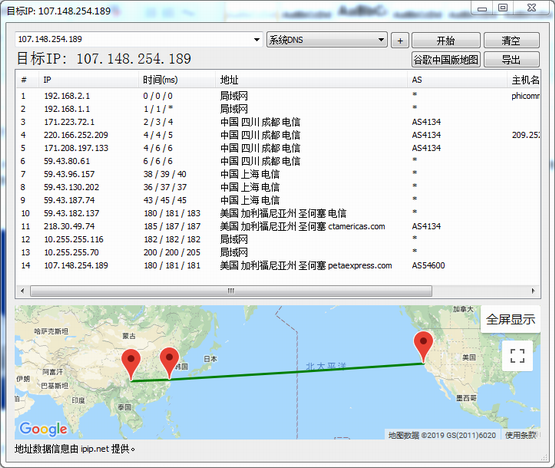The width and height of the screenshot is (555, 468).
Task: Click the right arrow of the horizontal scrollbar
Action: click(533, 291)
